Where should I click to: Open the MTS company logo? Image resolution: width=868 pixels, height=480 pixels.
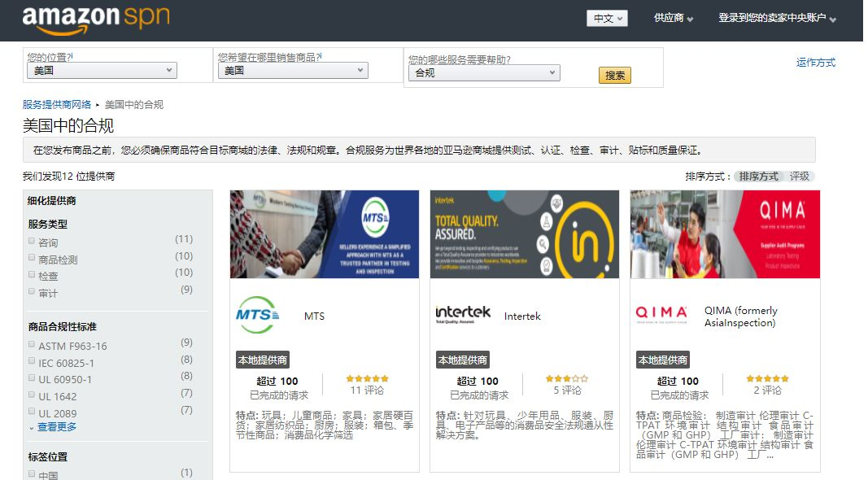click(x=257, y=315)
